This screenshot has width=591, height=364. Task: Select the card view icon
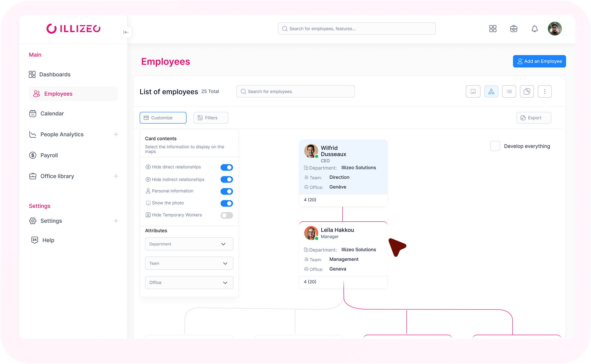(473, 92)
